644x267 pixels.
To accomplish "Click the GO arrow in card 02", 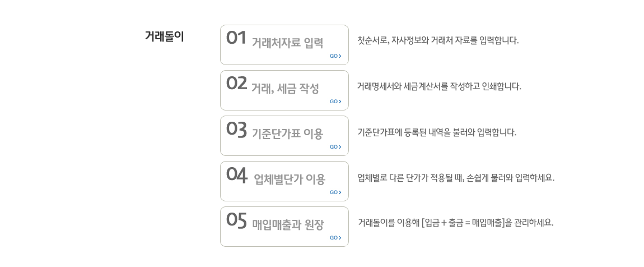I will pyautogui.click(x=335, y=102).
